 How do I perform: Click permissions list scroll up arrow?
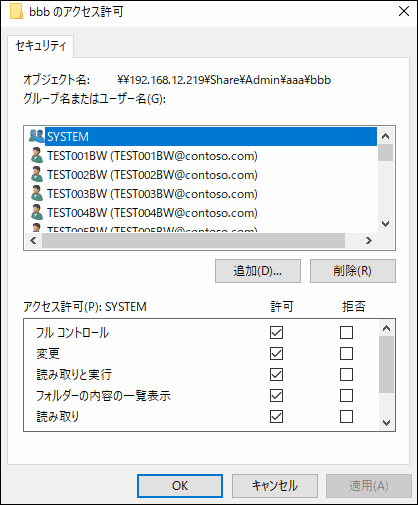pos(386,328)
